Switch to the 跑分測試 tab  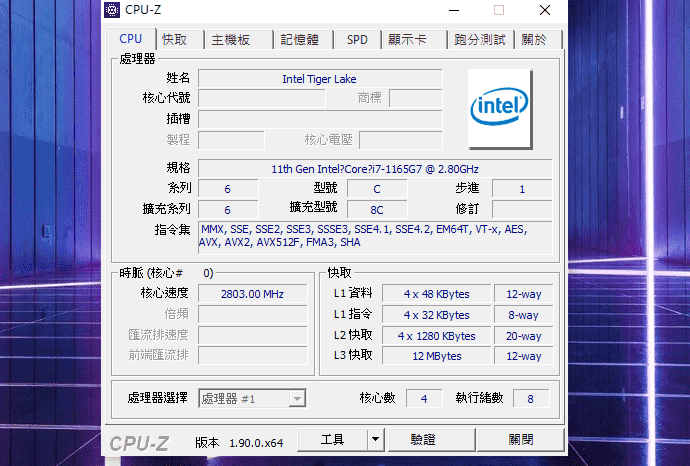[480, 40]
